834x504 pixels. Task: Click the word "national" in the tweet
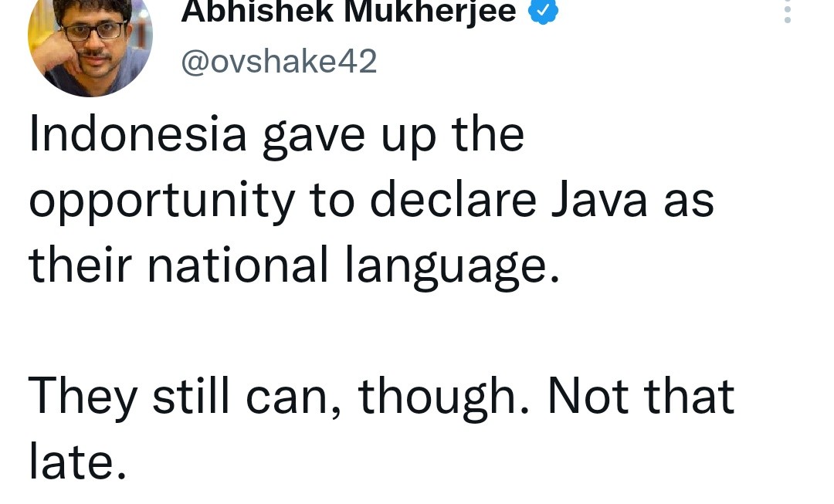click(x=238, y=266)
